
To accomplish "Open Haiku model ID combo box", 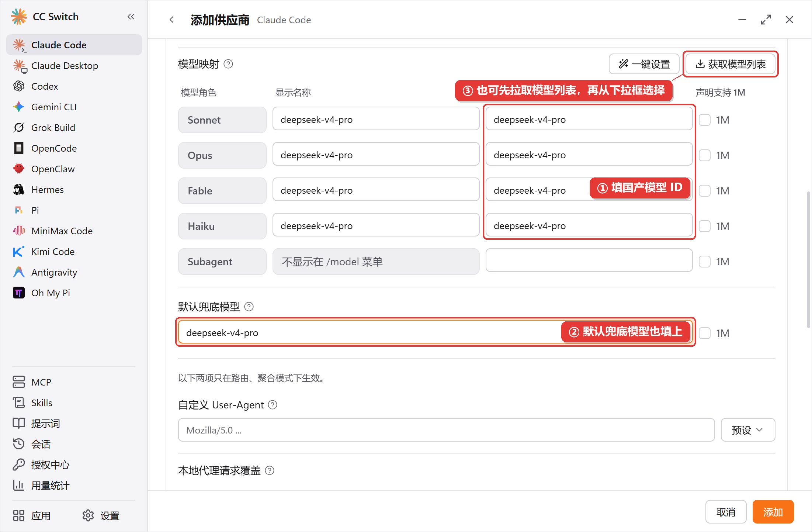I will click(x=589, y=225).
